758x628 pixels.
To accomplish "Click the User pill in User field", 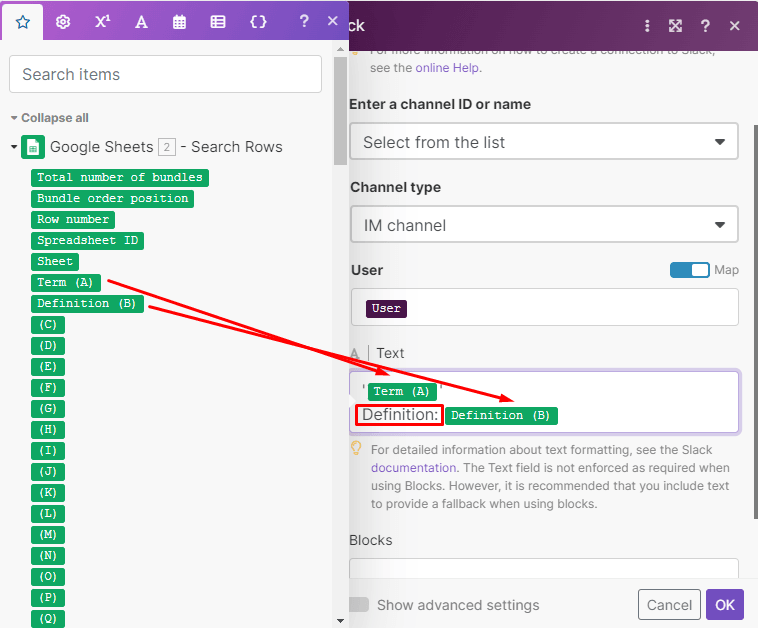I will (386, 308).
